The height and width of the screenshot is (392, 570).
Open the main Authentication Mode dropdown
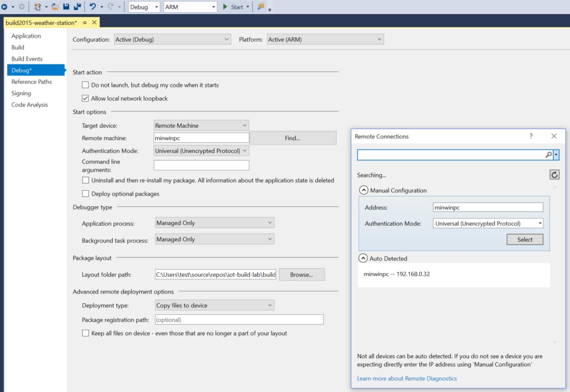[x=202, y=151]
